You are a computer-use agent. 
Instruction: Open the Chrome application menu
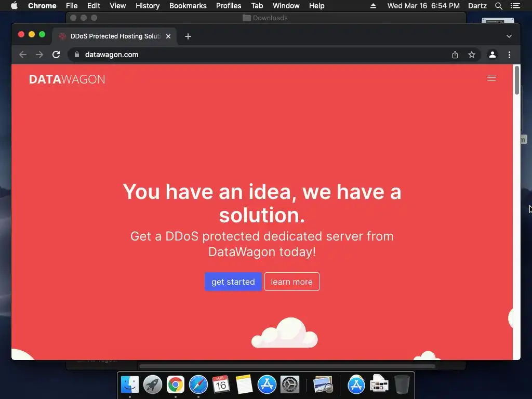pyautogui.click(x=42, y=6)
